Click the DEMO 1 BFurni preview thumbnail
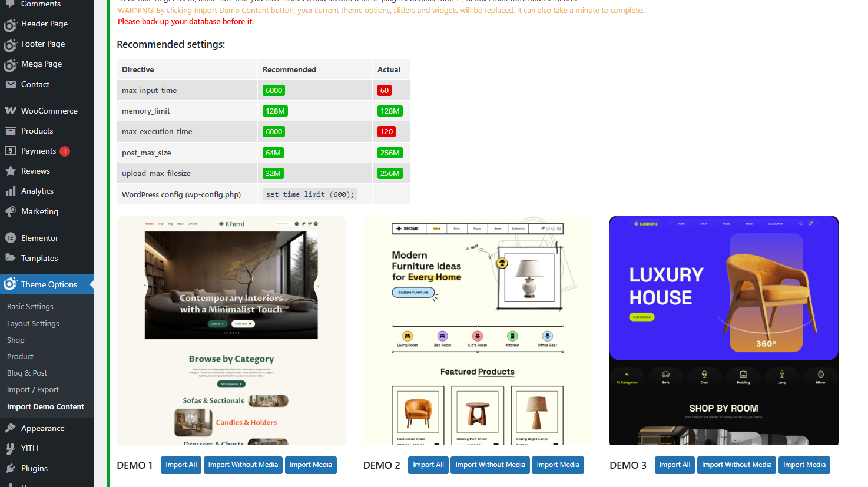 tap(231, 330)
